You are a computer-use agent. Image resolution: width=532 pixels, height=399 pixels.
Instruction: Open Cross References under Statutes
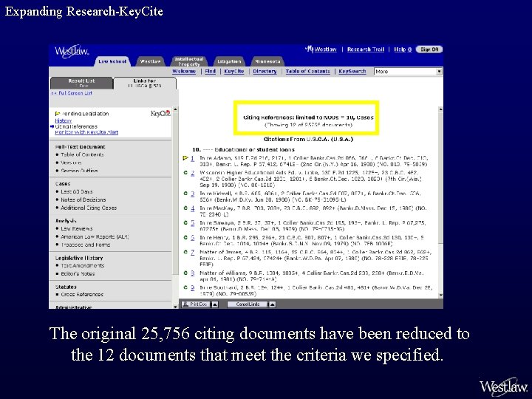tap(82, 295)
